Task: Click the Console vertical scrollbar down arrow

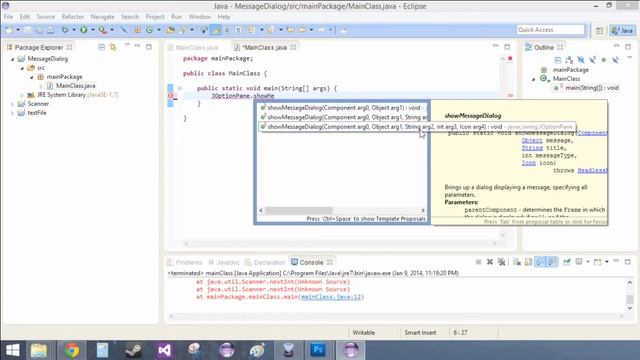Action: [x=630, y=308]
